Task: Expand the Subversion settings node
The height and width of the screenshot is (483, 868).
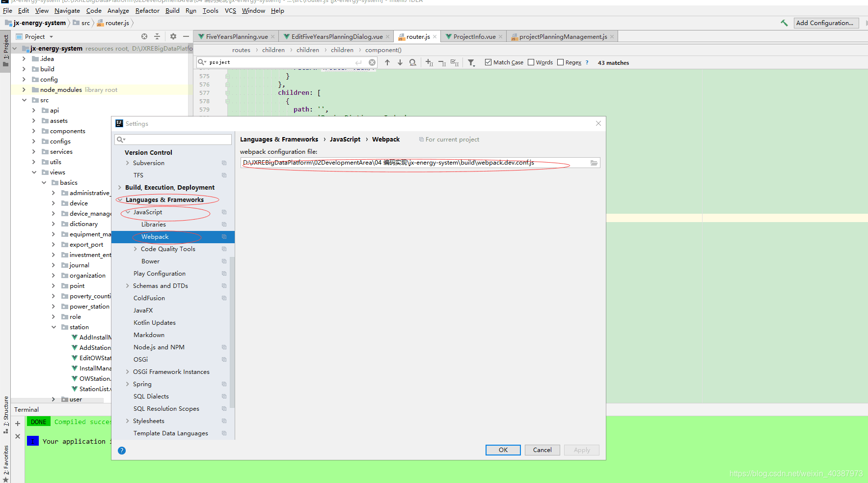Action: (x=128, y=163)
